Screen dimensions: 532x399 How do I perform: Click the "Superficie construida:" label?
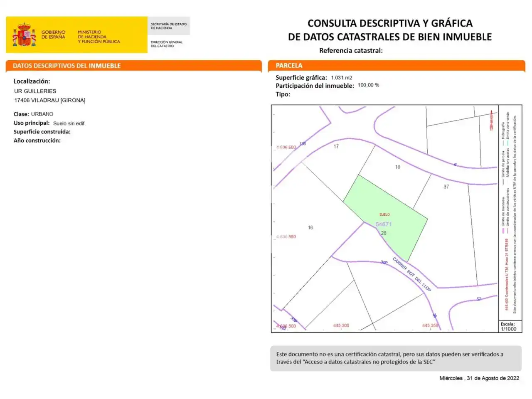pos(42,132)
